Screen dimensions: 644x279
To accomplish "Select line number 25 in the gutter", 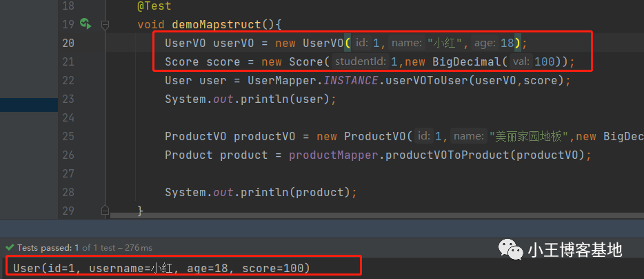I will (x=68, y=136).
